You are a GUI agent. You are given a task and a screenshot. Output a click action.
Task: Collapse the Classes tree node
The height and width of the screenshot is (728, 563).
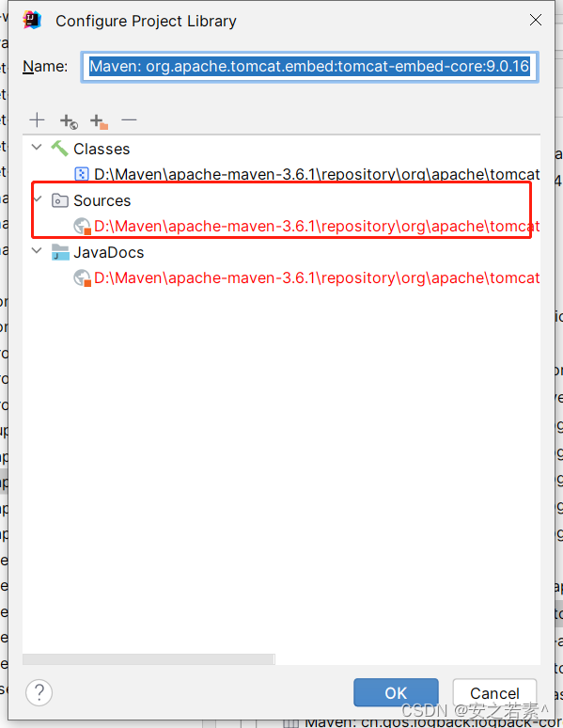[37, 148]
